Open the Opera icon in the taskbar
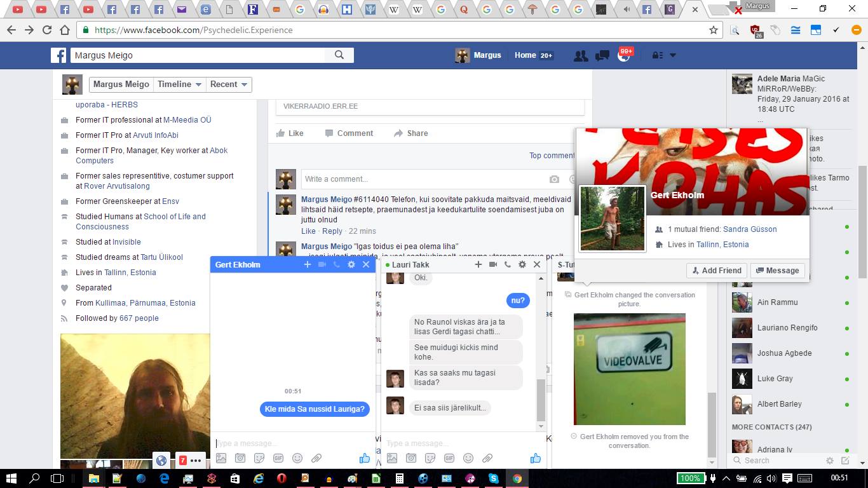868x488 pixels. click(281, 478)
